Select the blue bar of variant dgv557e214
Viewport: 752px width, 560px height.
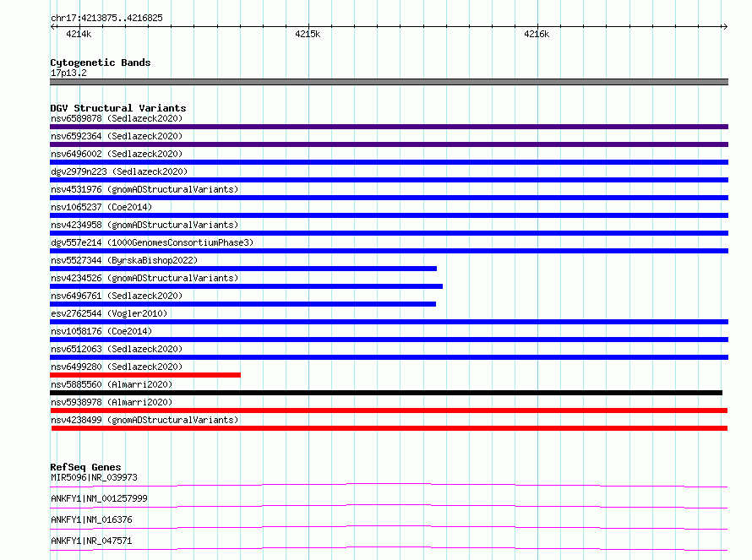[x=389, y=251]
